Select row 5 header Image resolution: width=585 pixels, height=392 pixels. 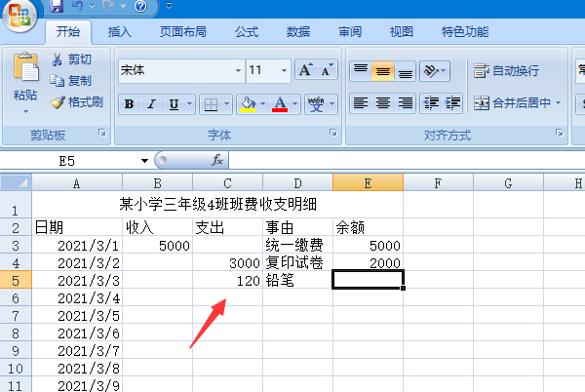pos(16,280)
